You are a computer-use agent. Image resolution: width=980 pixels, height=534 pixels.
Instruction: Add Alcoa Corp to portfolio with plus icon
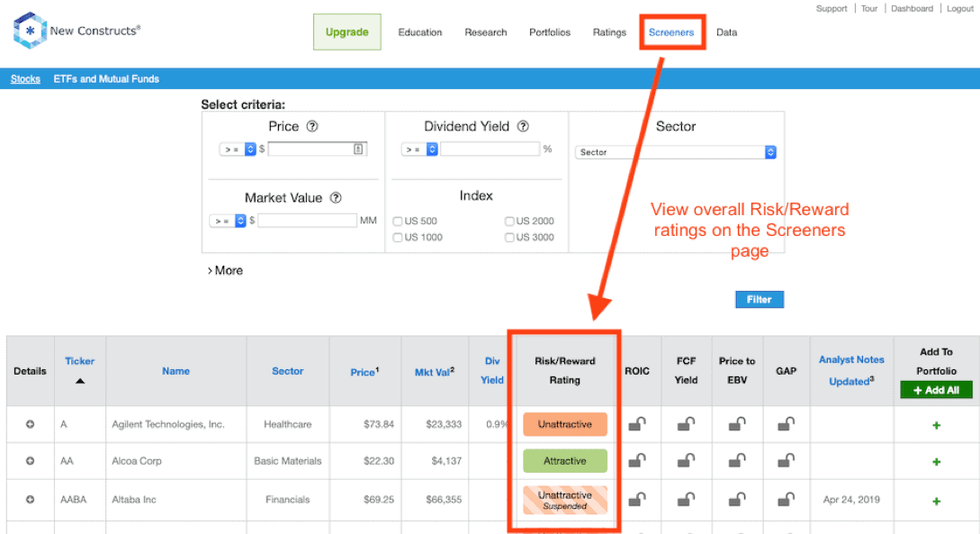[x=936, y=462]
